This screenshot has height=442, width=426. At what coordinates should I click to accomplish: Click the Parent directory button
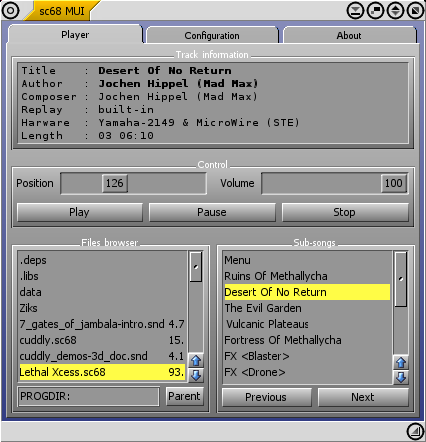[x=184, y=396]
